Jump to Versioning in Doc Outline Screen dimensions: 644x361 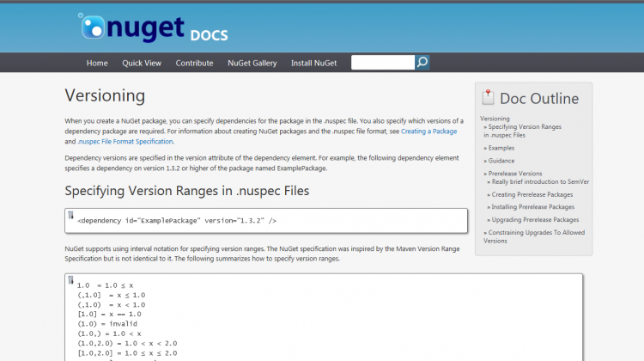tap(495, 119)
